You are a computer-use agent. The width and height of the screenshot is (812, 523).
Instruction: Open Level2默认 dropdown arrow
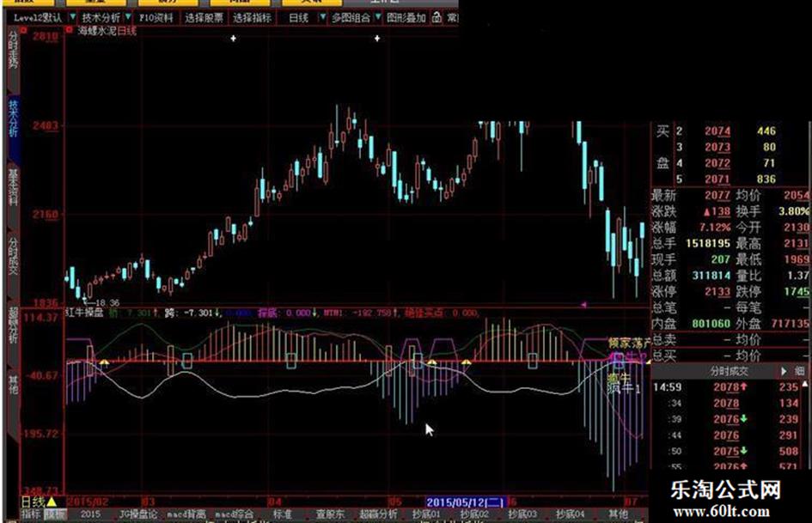click(72, 17)
